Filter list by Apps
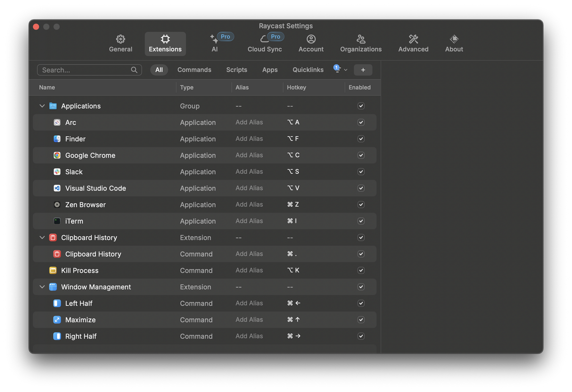 click(x=270, y=70)
